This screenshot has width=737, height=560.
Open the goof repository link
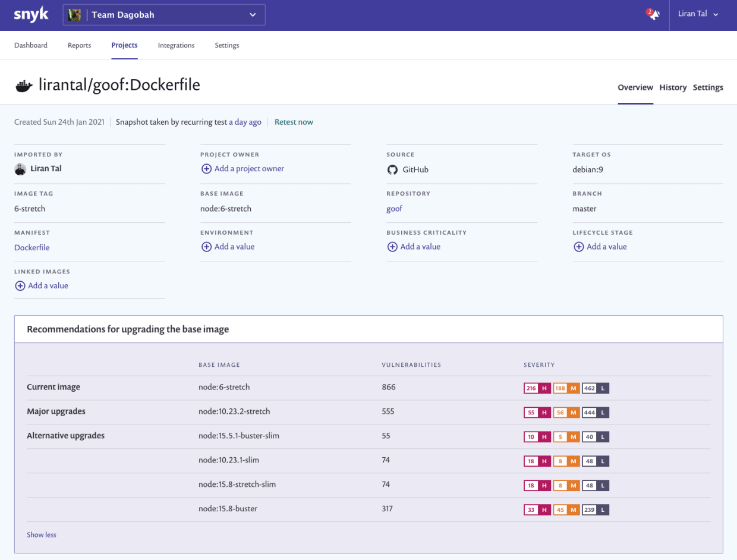395,209
